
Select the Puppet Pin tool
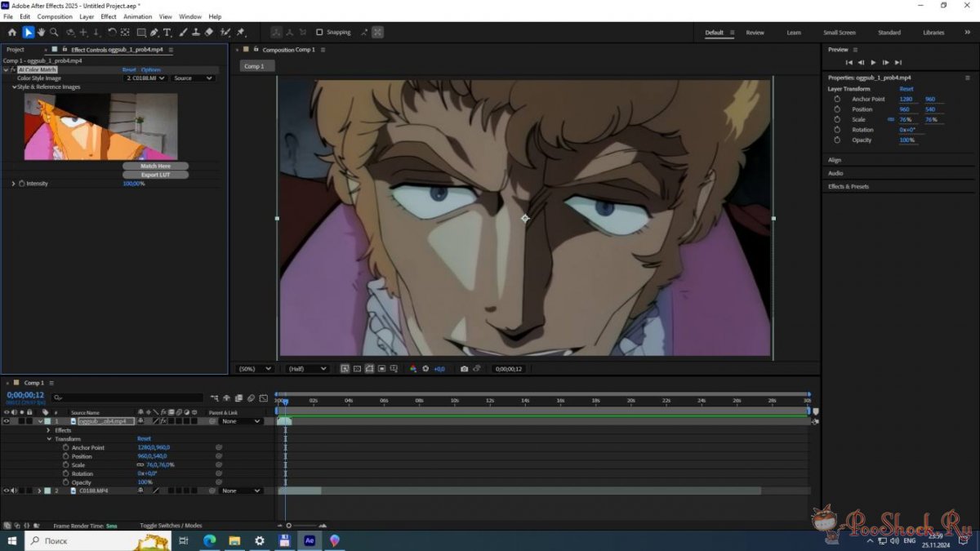click(x=241, y=33)
